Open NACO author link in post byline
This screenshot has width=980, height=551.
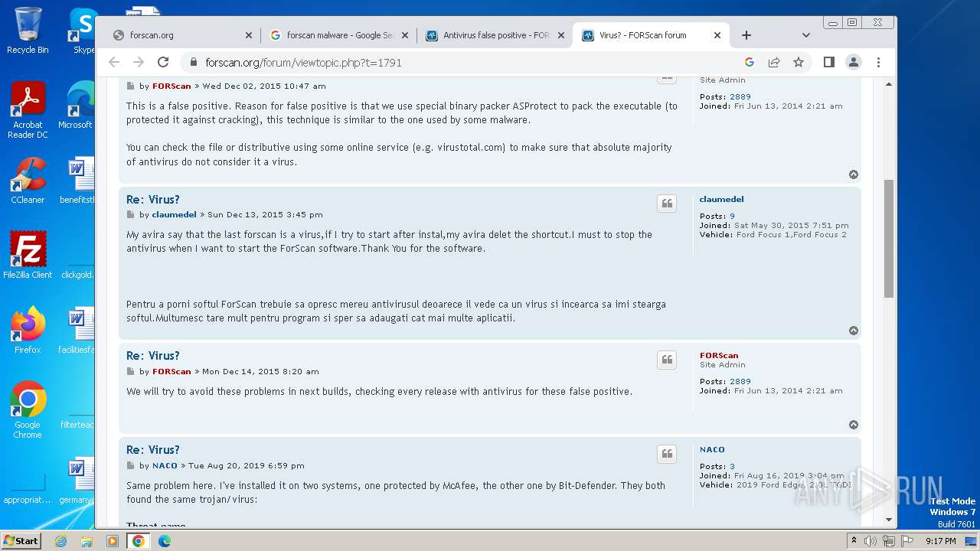click(x=165, y=466)
